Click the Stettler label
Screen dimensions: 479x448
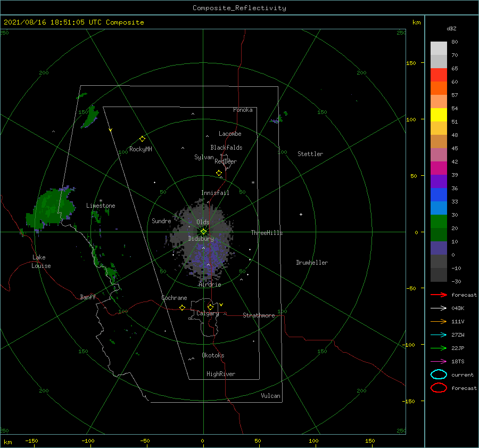coord(310,154)
